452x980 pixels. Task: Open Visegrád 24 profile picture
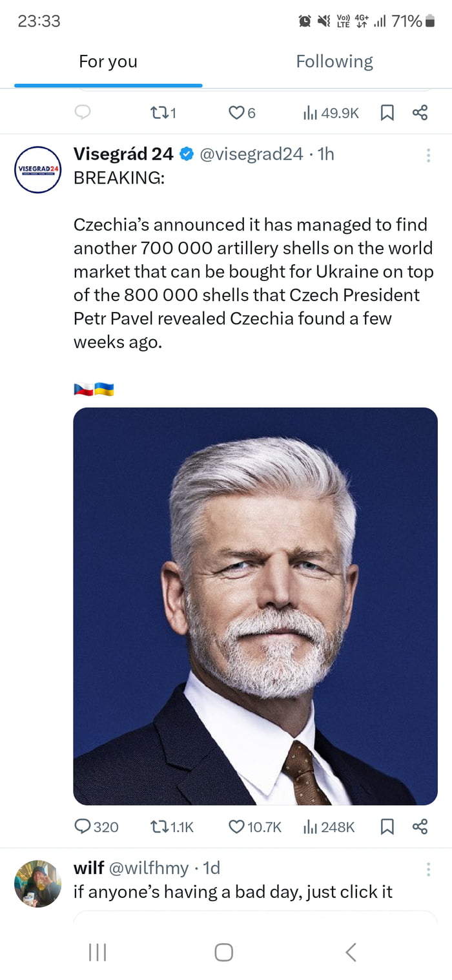tap(37, 170)
